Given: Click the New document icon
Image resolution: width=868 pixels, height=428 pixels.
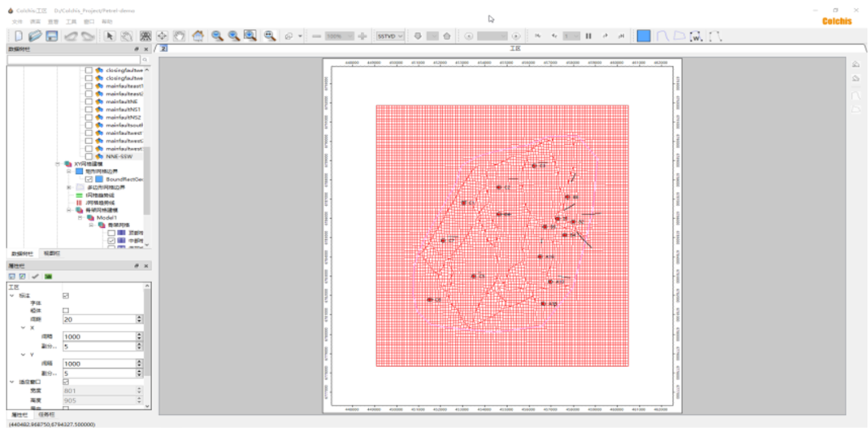Looking at the screenshot, I should (17, 36).
